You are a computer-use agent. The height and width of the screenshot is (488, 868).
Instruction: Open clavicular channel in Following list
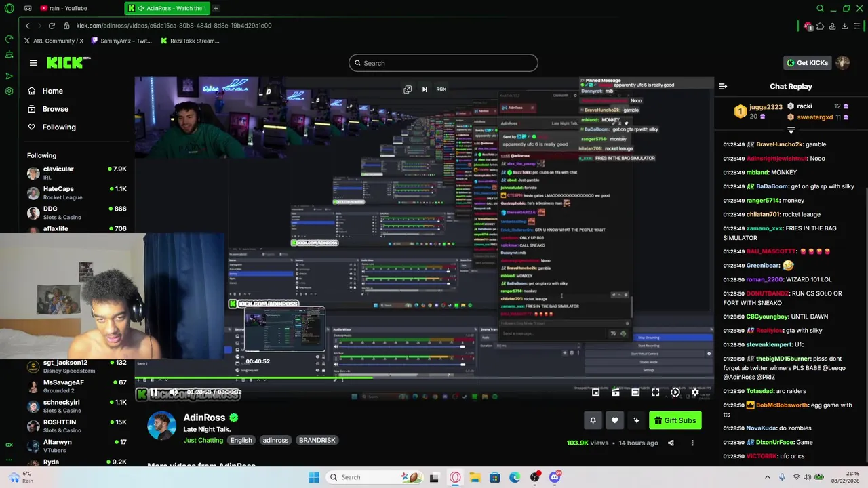pyautogui.click(x=77, y=172)
